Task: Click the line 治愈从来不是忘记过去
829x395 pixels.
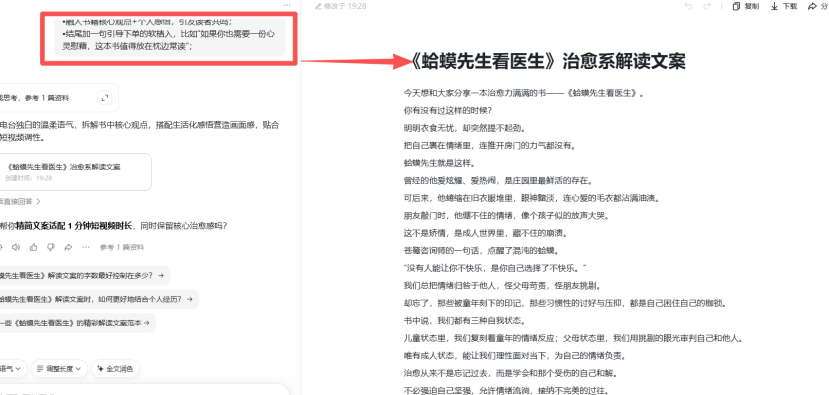Action: pyautogui.click(x=511, y=373)
